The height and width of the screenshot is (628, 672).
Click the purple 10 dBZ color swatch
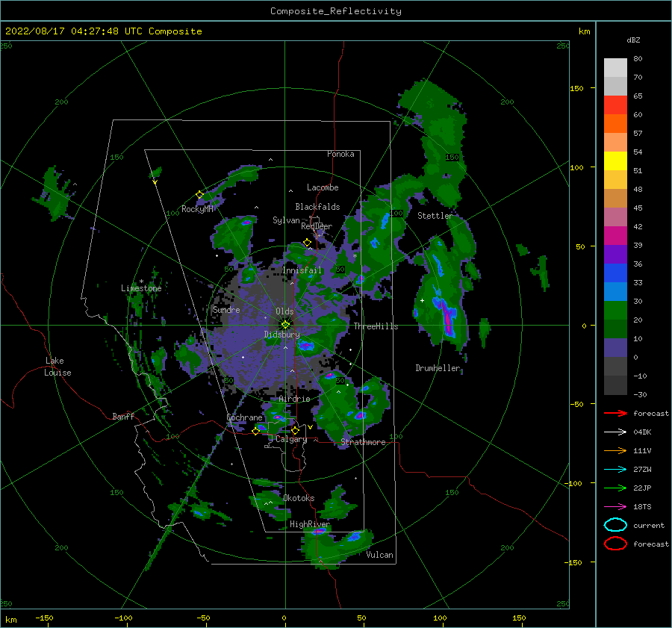point(615,348)
